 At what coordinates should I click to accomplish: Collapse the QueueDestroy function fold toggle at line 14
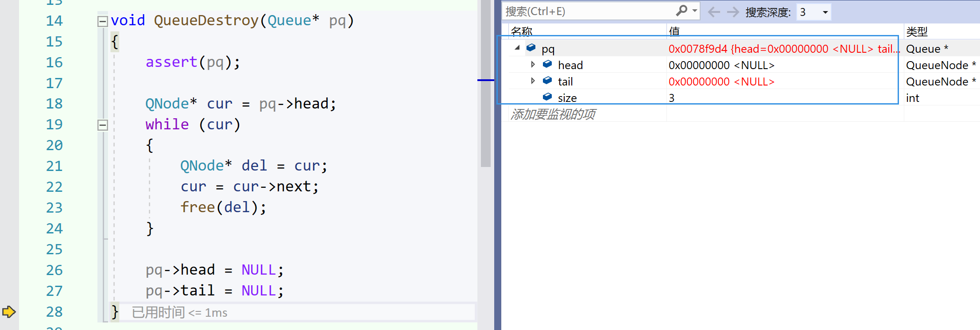click(102, 21)
